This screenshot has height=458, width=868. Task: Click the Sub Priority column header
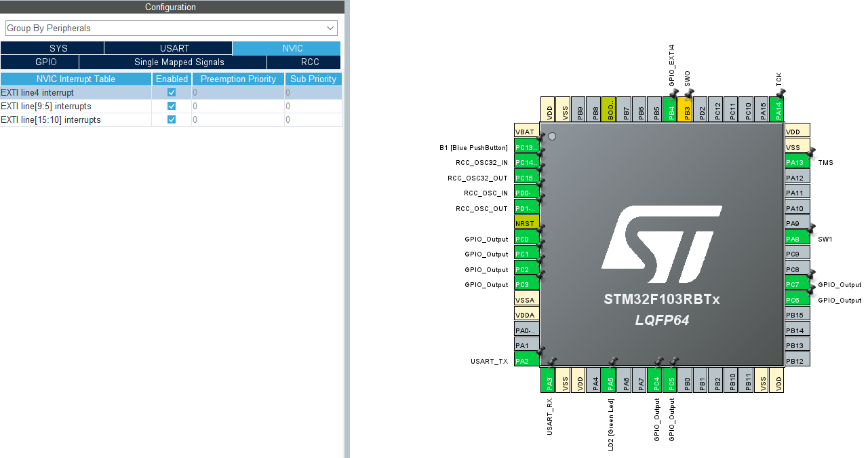pyautogui.click(x=313, y=79)
